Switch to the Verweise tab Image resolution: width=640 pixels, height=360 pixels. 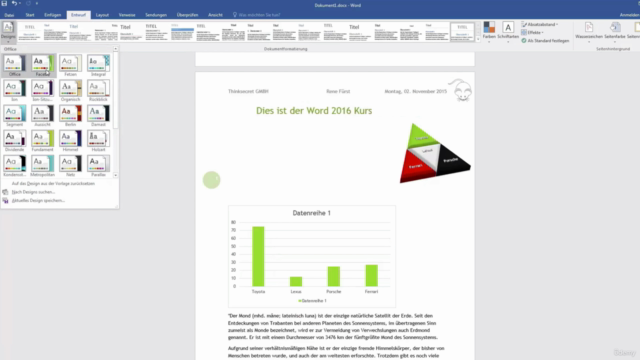(127, 15)
